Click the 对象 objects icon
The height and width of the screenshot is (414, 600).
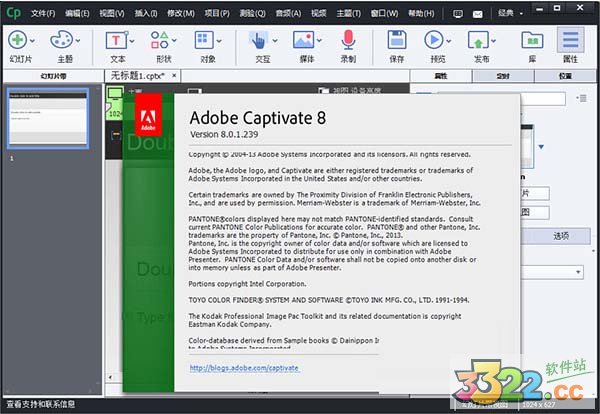(204, 40)
